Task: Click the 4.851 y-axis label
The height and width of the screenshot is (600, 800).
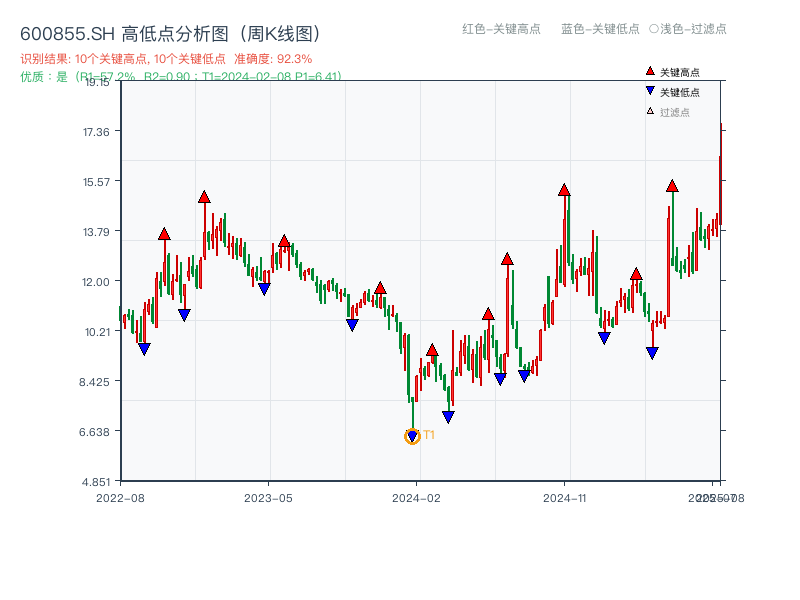Action: point(96,482)
